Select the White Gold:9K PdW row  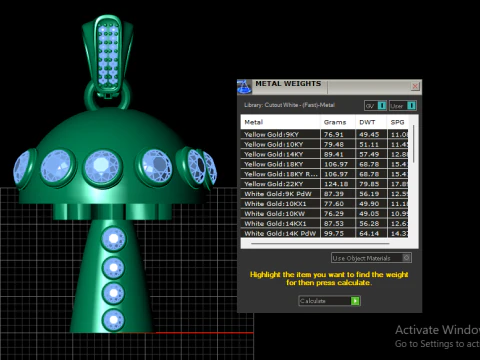point(324,194)
